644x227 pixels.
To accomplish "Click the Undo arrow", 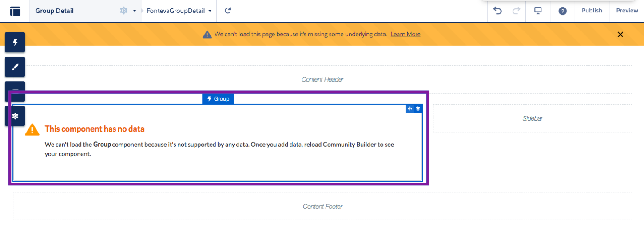I will [498, 11].
